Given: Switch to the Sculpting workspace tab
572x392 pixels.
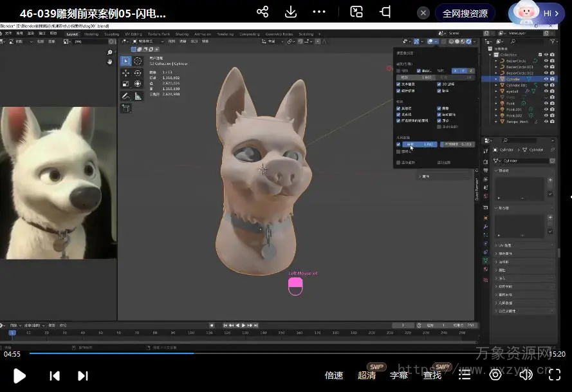Looking at the screenshot, I should [x=111, y=34].
